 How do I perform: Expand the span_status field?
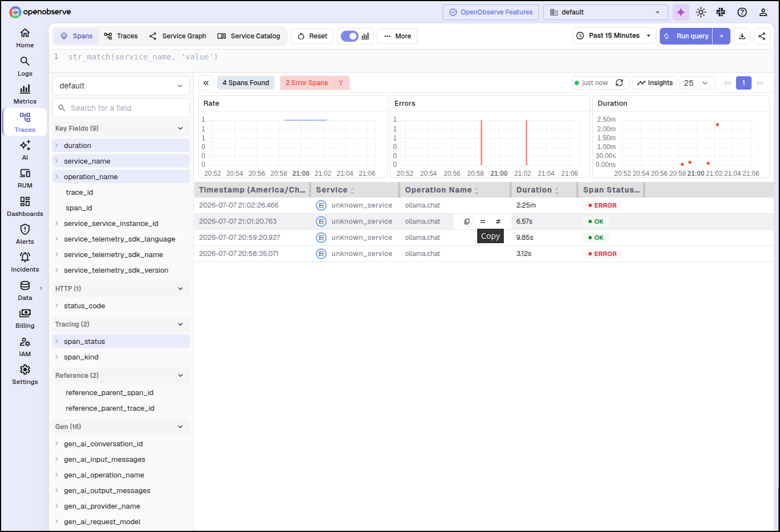(57, 342)
